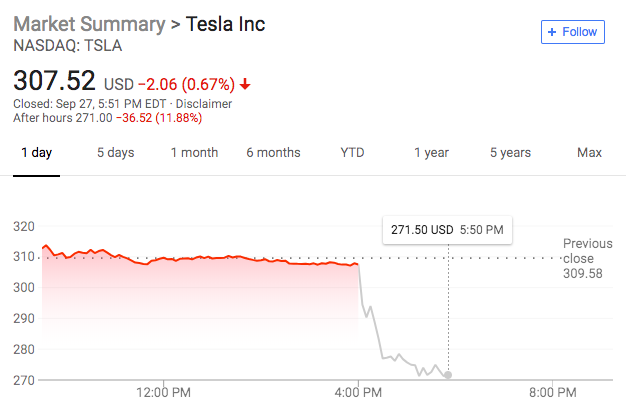626x403 pixels.
Task: Select the YTD tab
Action: 352,153
